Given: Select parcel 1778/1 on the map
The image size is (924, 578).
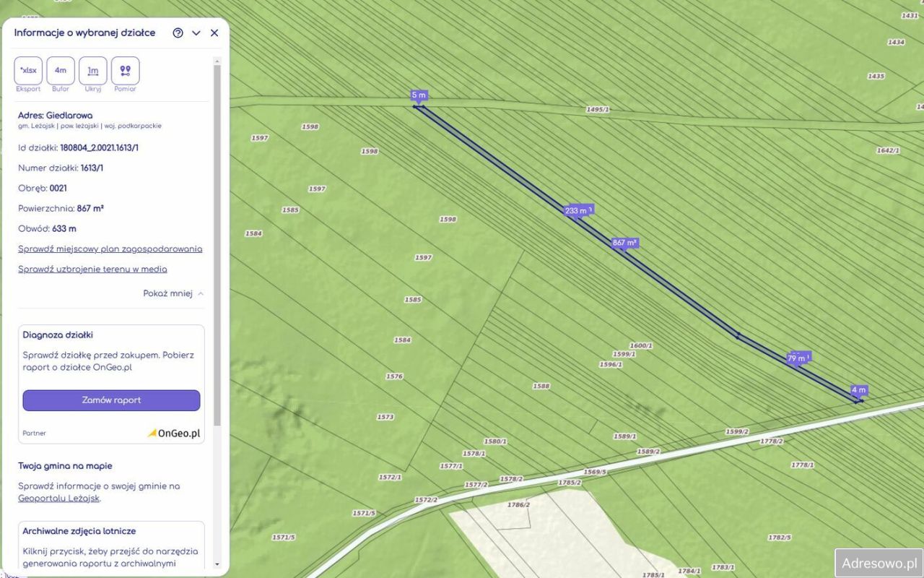Looking at the screenshot, I should (x=802, y=465).
